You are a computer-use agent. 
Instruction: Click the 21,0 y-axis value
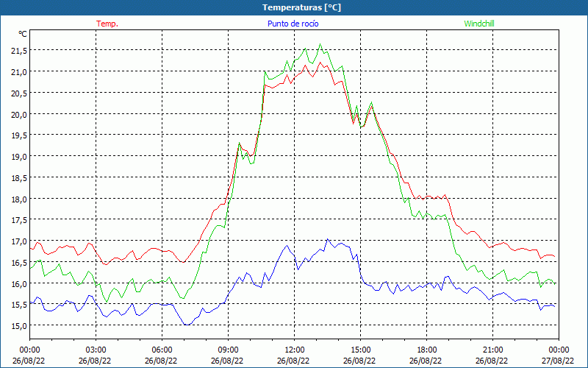(x=19, y=71)
